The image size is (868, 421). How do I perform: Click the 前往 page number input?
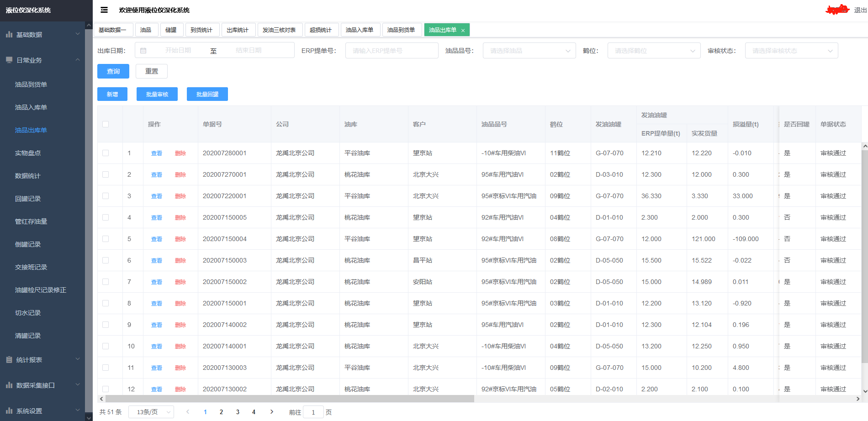click(313, 412)
